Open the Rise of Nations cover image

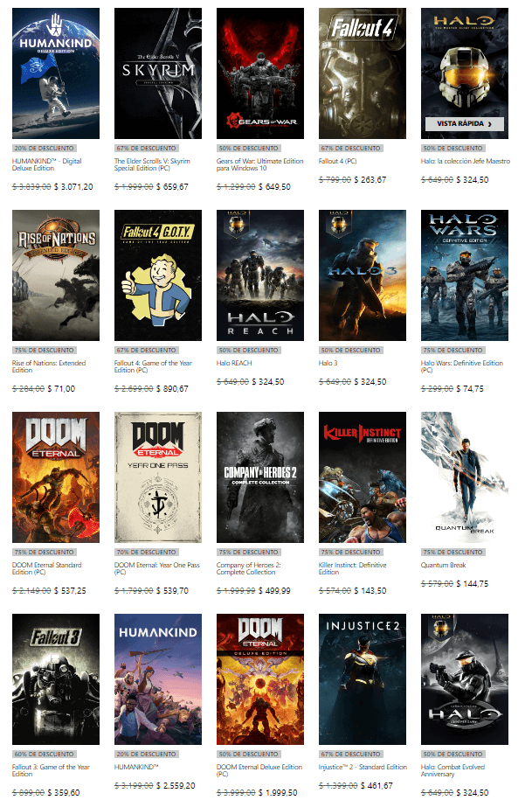[x=56, y=275]
